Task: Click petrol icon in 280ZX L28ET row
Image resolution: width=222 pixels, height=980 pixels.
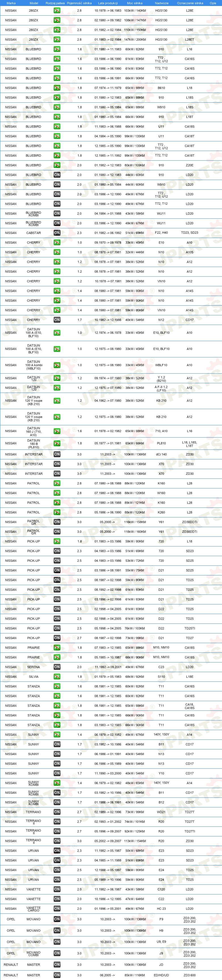Action: (57, 40)
